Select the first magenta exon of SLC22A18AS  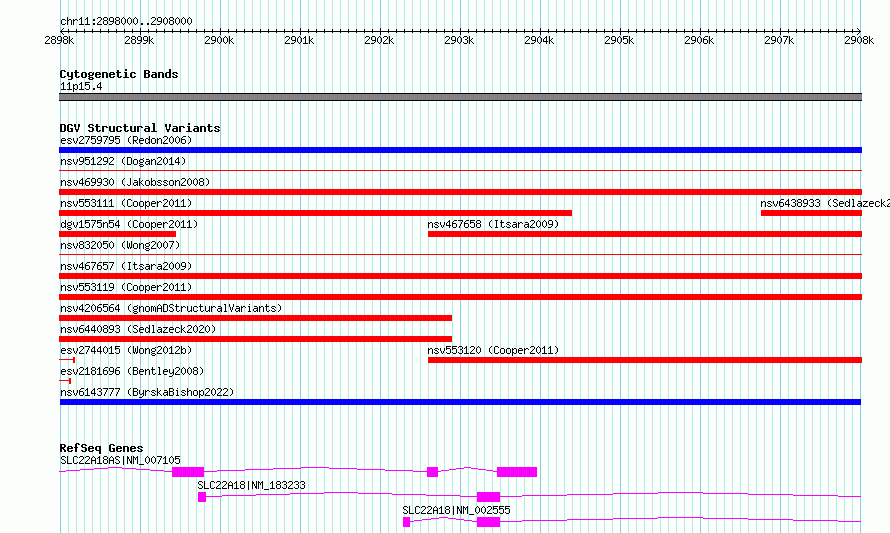(188, 472)
